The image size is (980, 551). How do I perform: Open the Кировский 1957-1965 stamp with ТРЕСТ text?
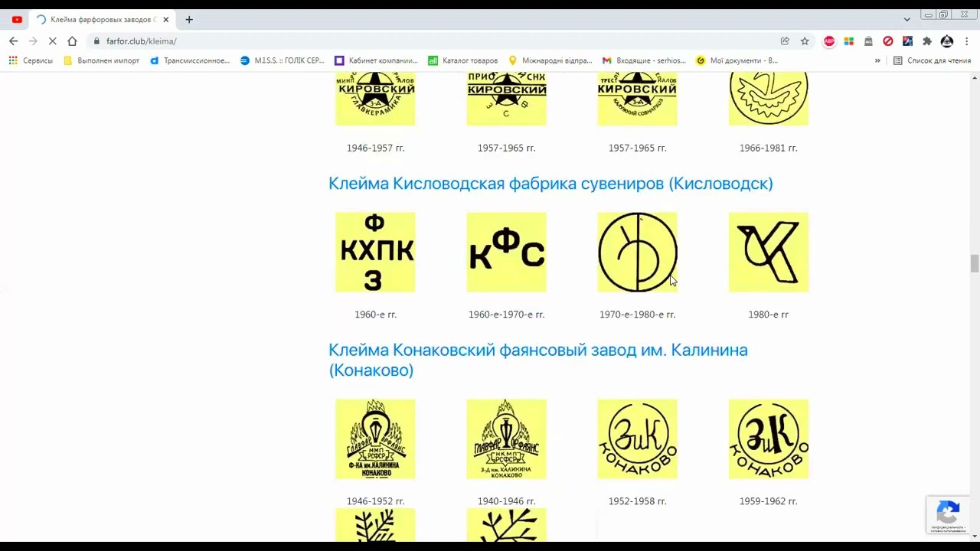[637, 99]
